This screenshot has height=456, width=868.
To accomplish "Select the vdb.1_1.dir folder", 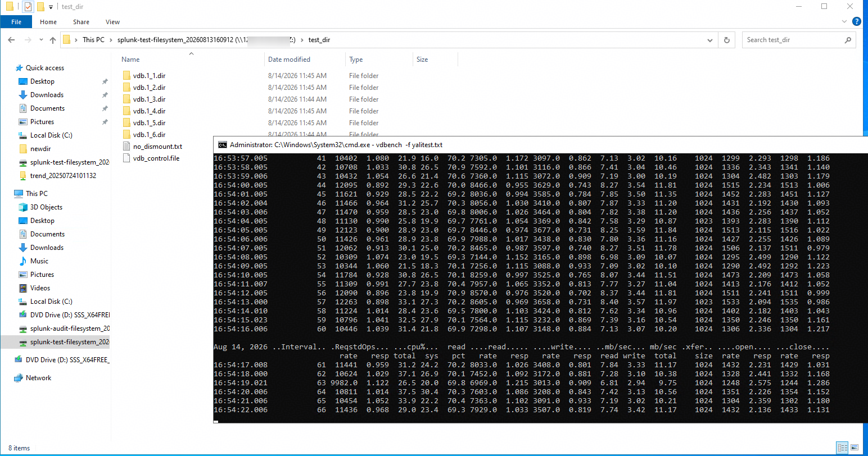I will (149, 76).
